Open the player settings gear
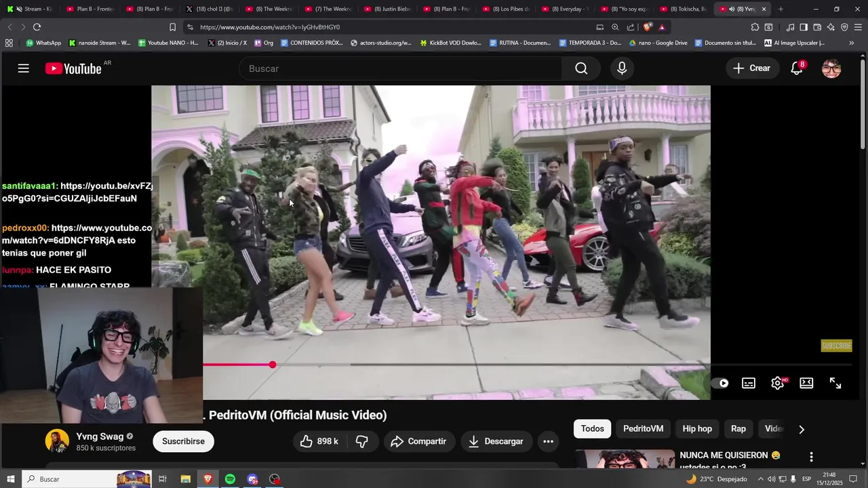The height and width of the screenshot is (488, 868). pyautogui.click(x=778, y=383)
